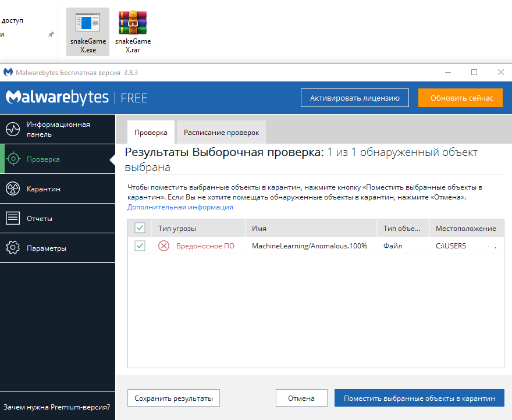Click Поместить выбранные объекты в карантин
Screen dimensions: 512x420
point(419,398)
